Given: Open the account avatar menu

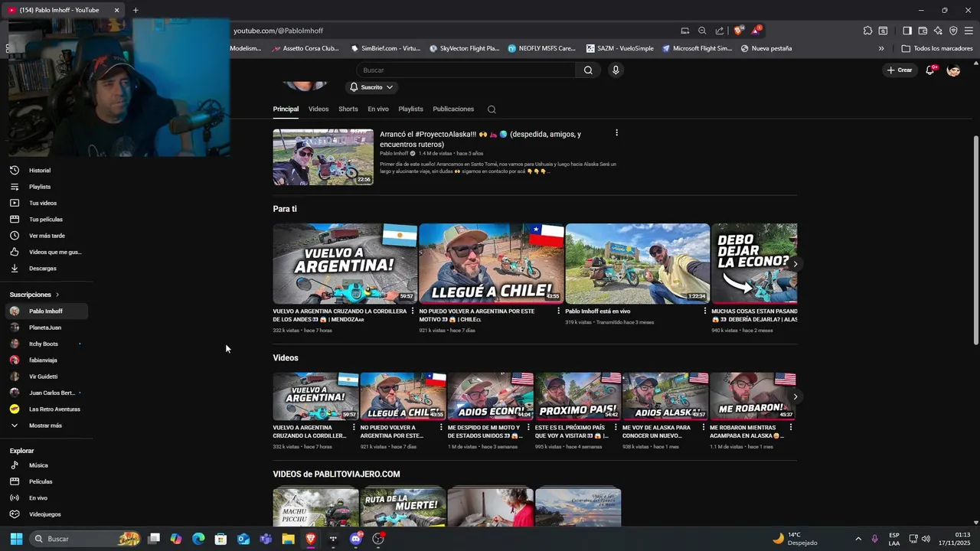Looking at the screenshot, I should coord(953,70).
